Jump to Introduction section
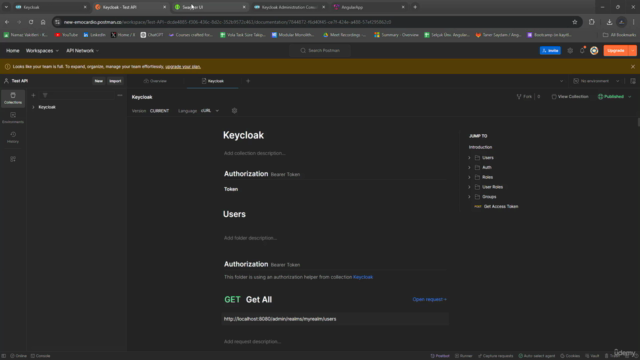The width and height of the screenshot is (640, 360). 480,147
